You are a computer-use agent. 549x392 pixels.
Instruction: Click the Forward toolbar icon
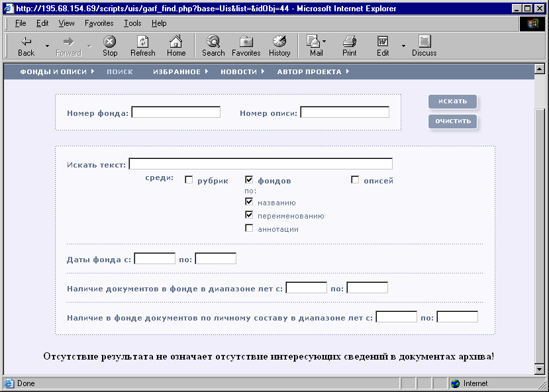(69, 42)
